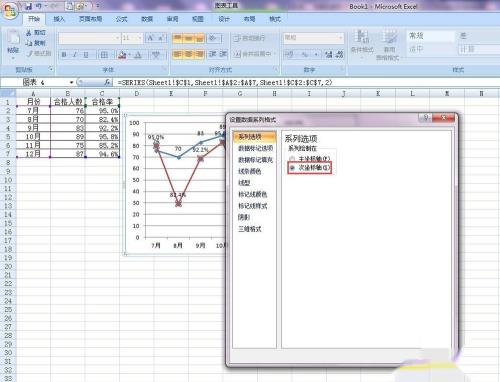Open the number format dropdown 常规
This screenshot has width=500, height=382.
tap(313, 38)
